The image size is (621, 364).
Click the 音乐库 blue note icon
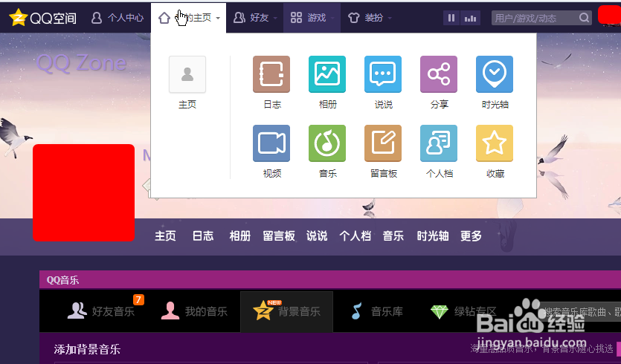click(x=357, y=311)
